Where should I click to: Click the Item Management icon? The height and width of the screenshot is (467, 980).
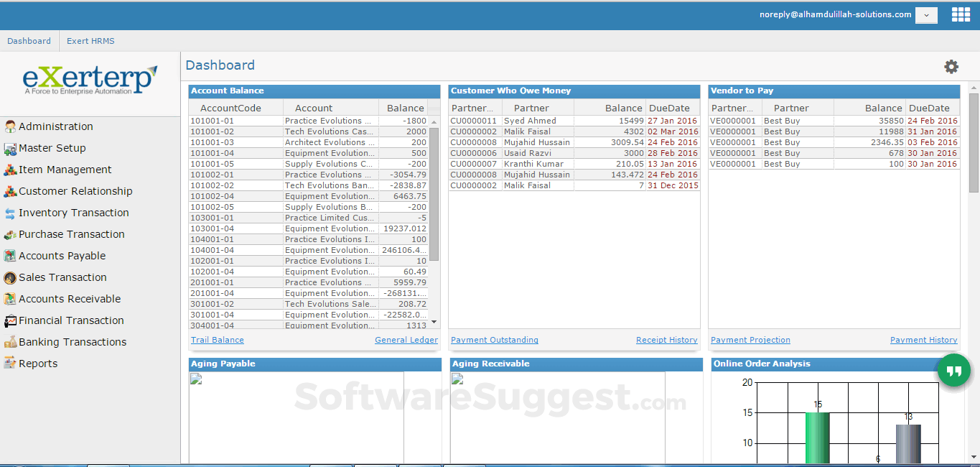(10, 170)
